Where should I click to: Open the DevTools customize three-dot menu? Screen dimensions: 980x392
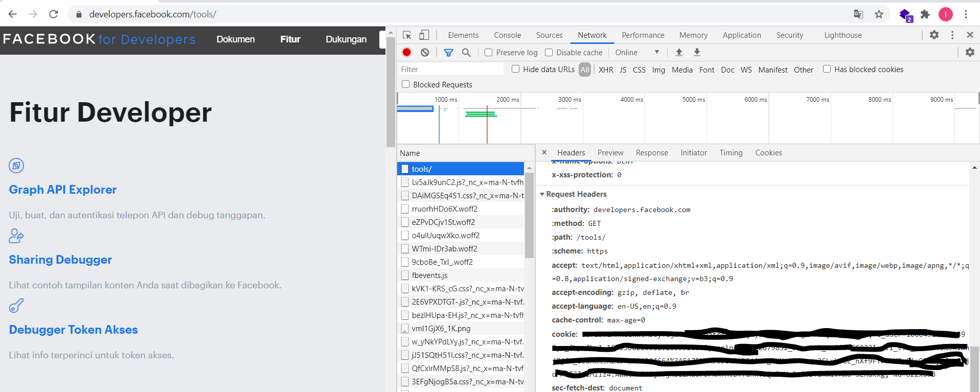952,35
